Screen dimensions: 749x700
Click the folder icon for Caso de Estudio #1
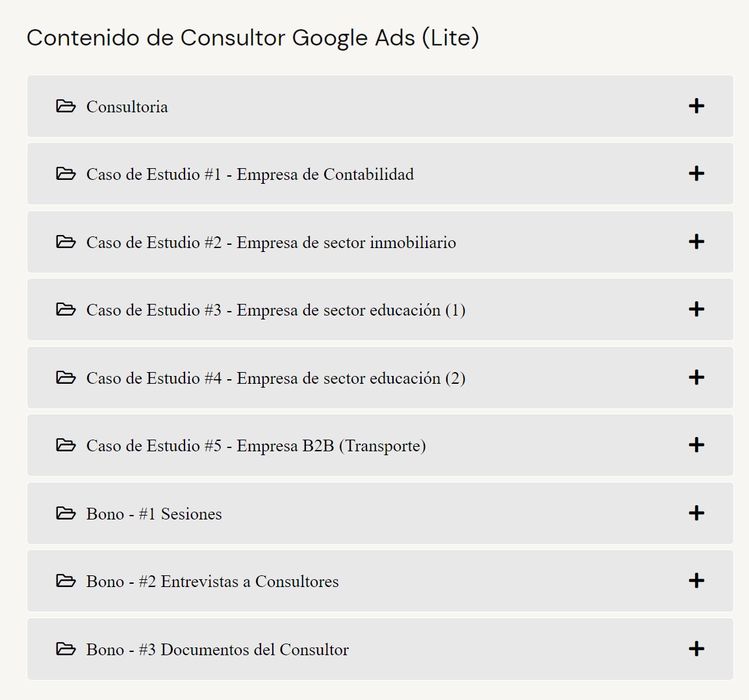(x=66, y=174)
